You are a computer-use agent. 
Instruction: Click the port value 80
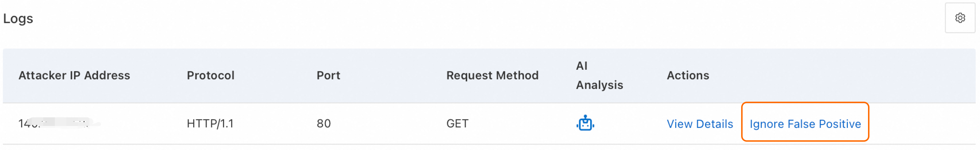coord(323,123)
